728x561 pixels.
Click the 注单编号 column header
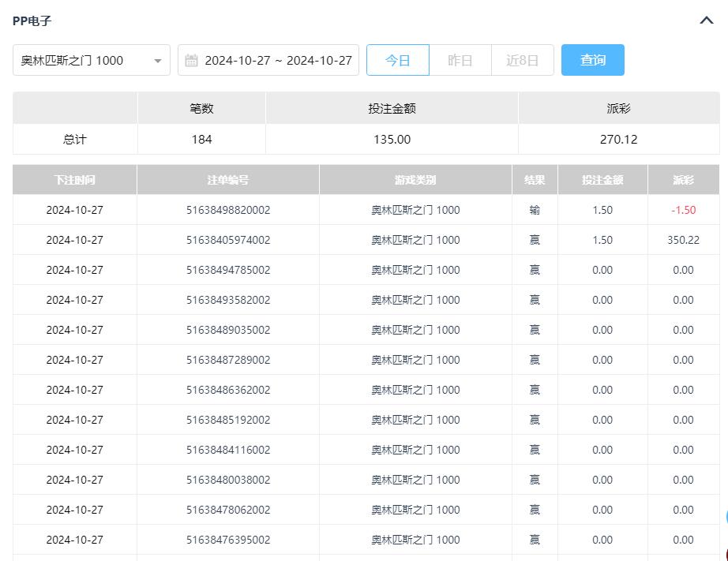click(227, 180)
